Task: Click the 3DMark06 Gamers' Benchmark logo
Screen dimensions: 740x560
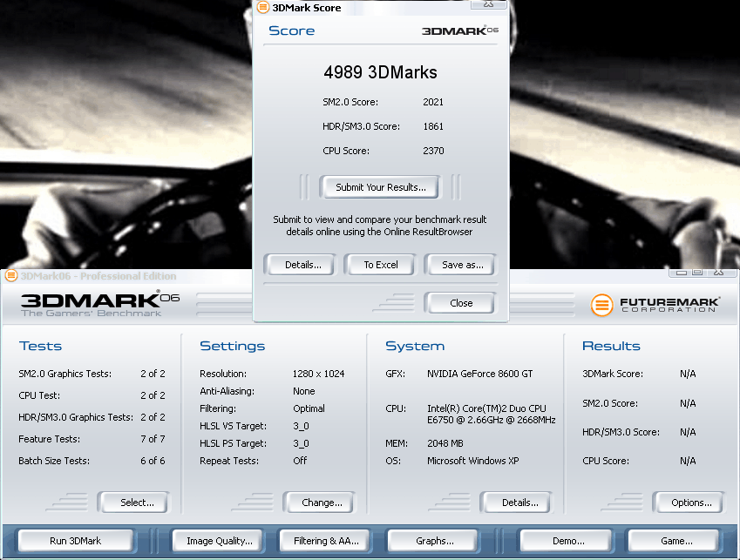Action: click(99, 303)
